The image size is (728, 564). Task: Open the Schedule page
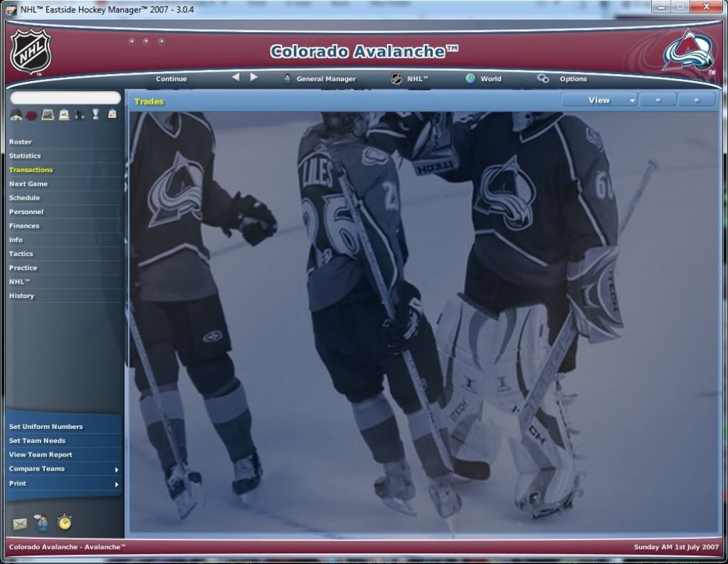(65, 198)
